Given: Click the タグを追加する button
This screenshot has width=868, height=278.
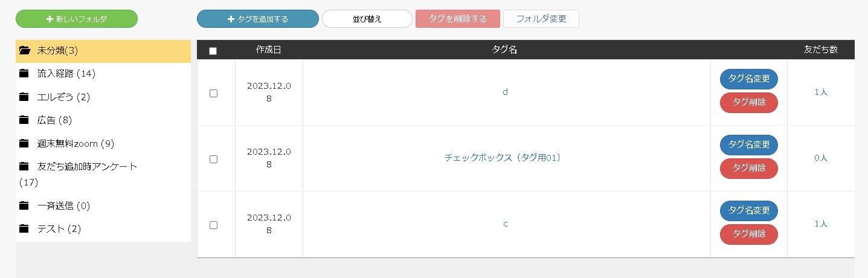Looking at the screenshot, I should pyautogui.click(x=258, y=19).
